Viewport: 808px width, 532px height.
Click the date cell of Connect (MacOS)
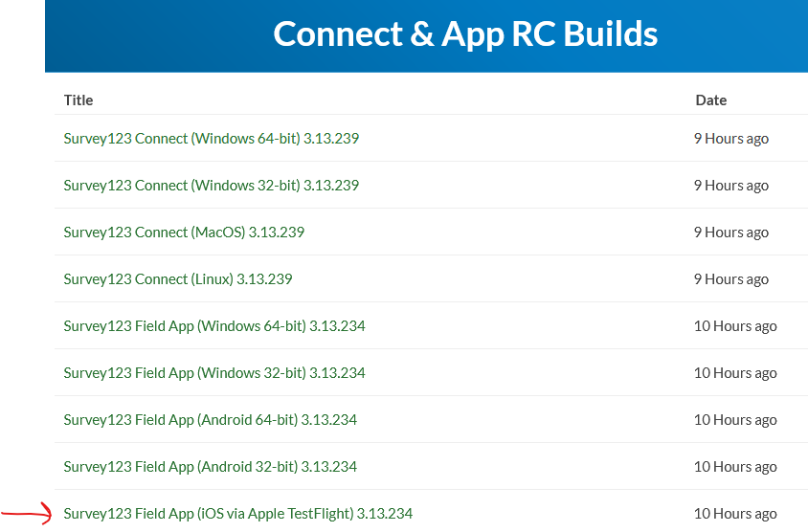pyautogui.click(x=731, y=233)
